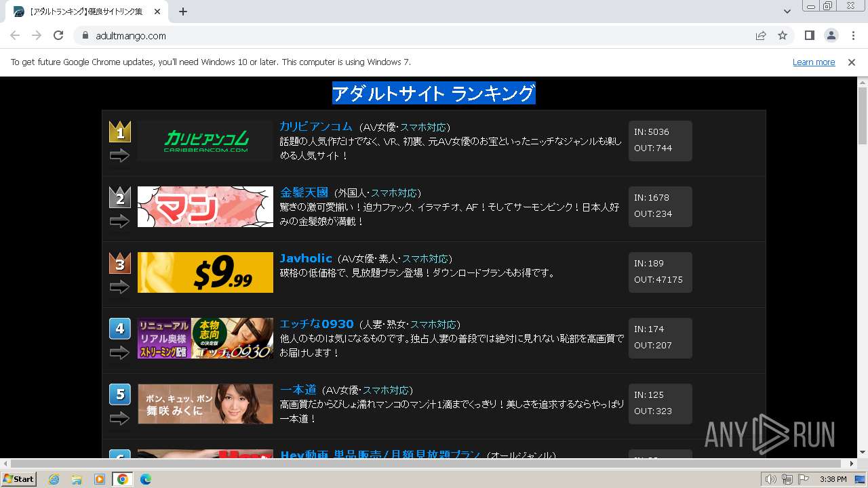Go back to the previous page

(15, 35)
